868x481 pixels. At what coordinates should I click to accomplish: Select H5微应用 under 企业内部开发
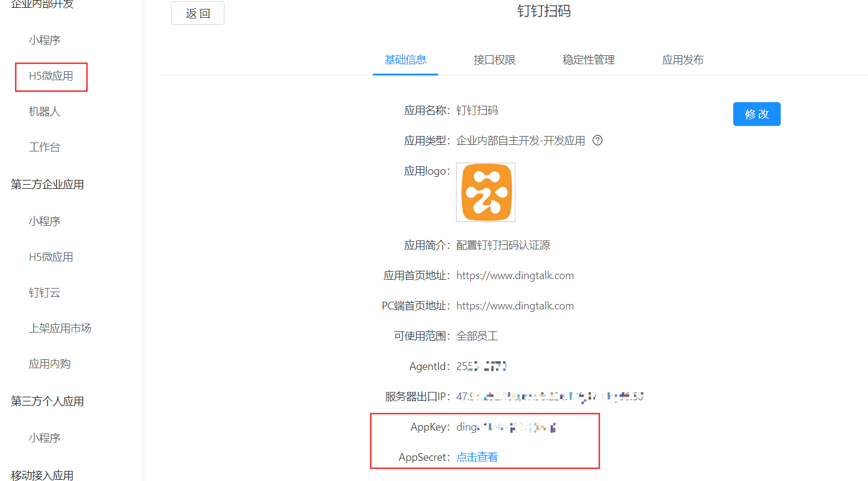point(51,76)
